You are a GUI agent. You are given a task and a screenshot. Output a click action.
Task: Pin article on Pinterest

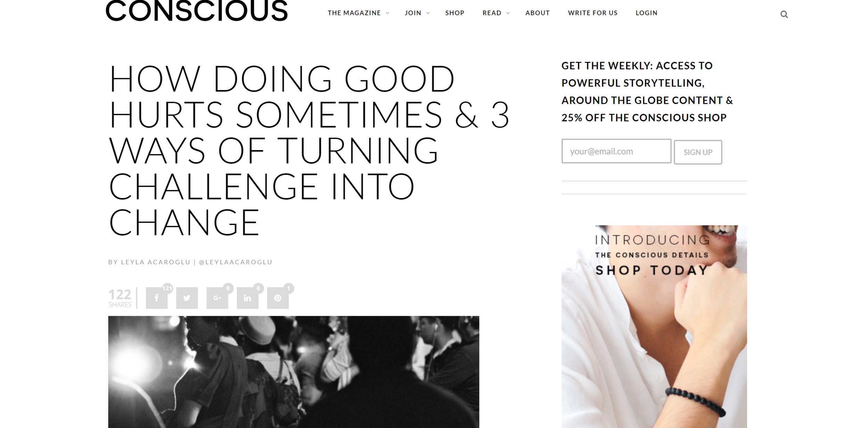278,298
